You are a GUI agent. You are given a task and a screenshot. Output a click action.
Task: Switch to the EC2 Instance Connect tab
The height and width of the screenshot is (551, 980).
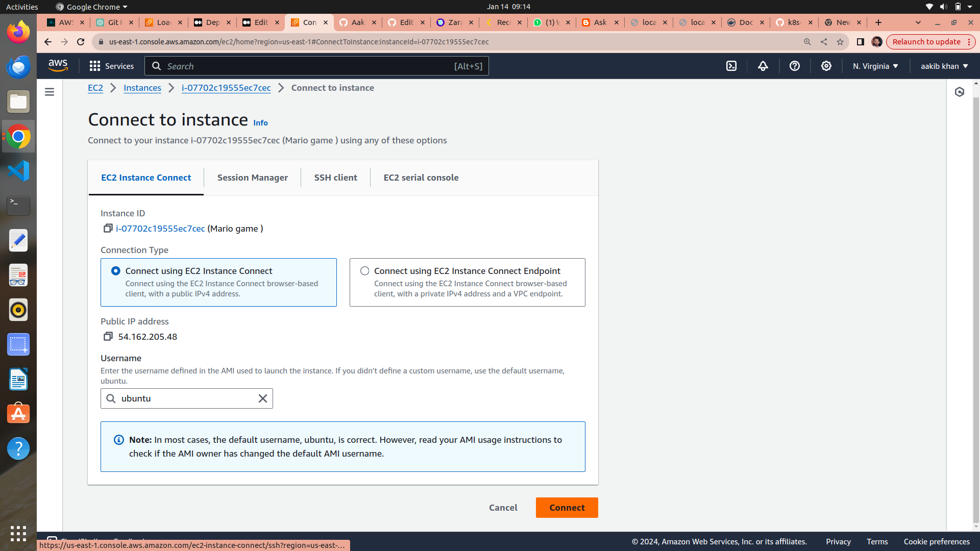pos(146,178)
